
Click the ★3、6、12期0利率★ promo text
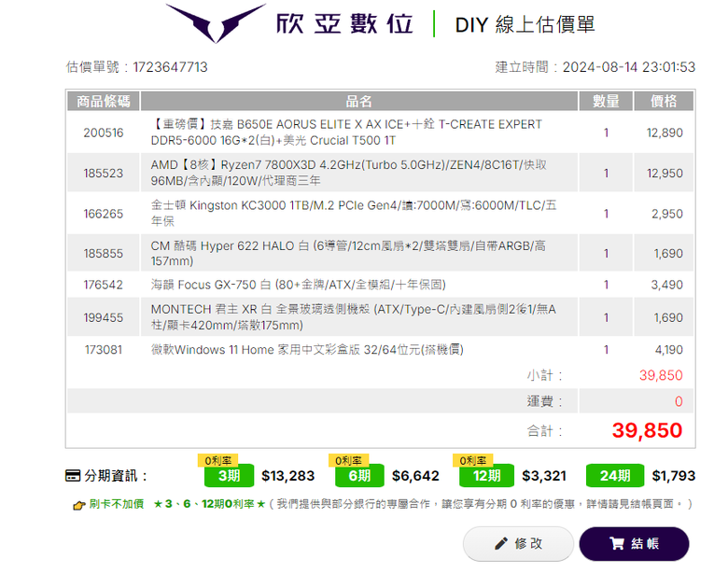point(209,504)
